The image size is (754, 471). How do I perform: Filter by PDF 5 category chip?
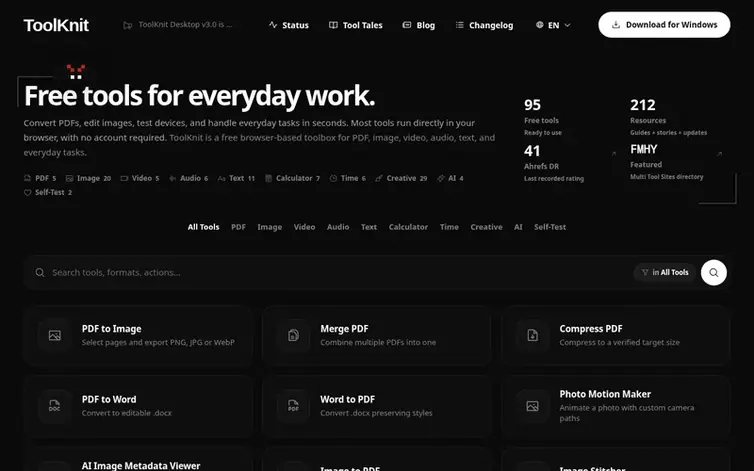pos(40,178)
